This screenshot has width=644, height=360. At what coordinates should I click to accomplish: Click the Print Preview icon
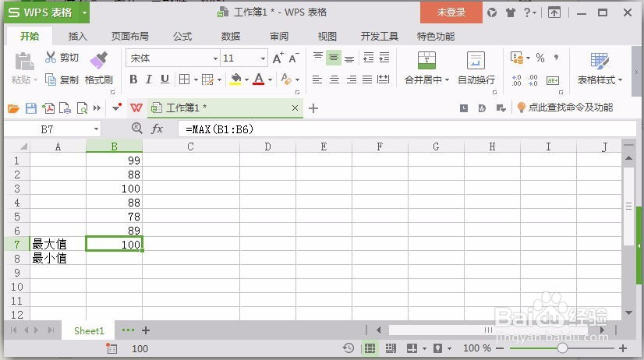pyautogui.click(x=82, y=108)
